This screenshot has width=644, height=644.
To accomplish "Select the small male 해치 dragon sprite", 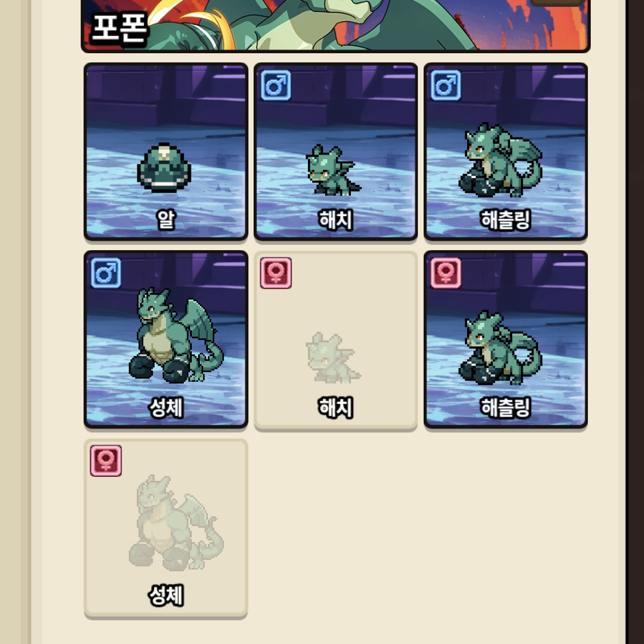I will click(334, 170).
